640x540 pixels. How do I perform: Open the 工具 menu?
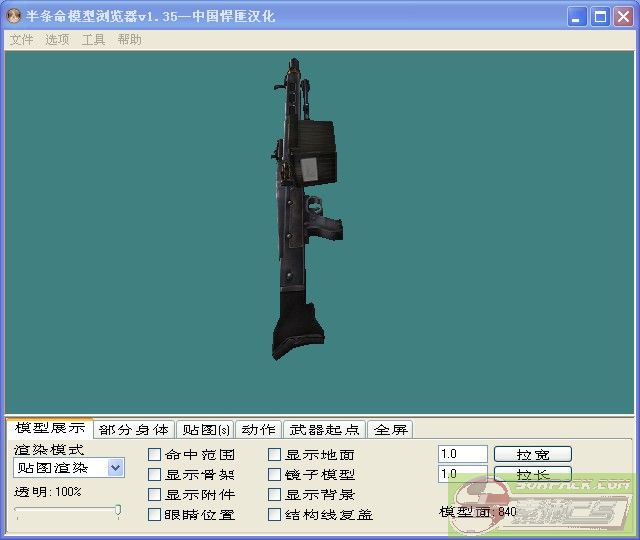pos(93,40)
